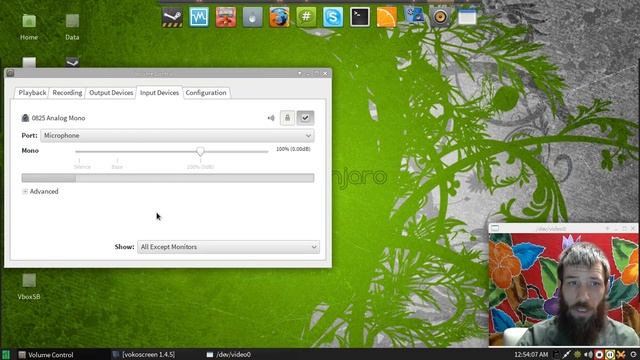Open the speaker audio dock icon
Viewport: 640px width, 360px height.
[x=440, y=17]
